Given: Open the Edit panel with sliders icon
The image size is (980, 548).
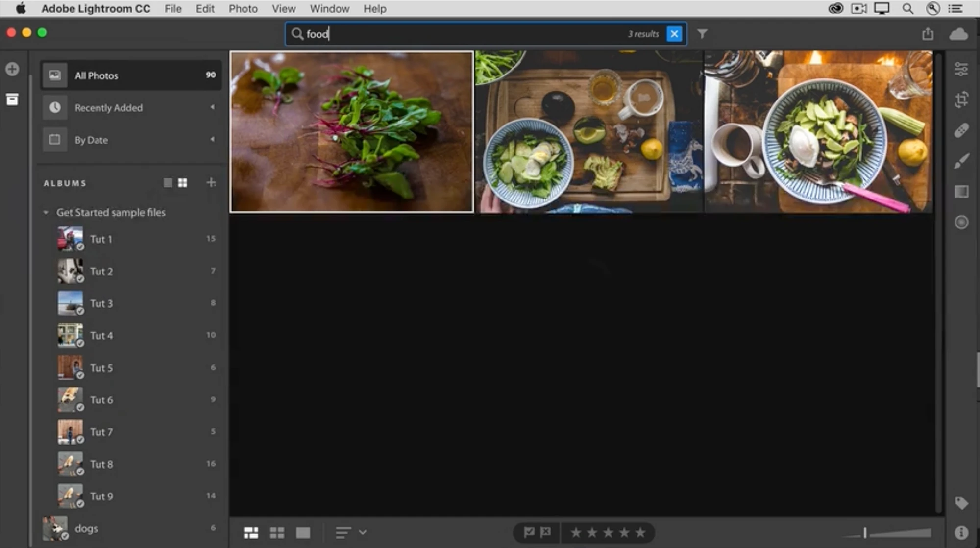Looking at the screenshot, I should [961, 69].
